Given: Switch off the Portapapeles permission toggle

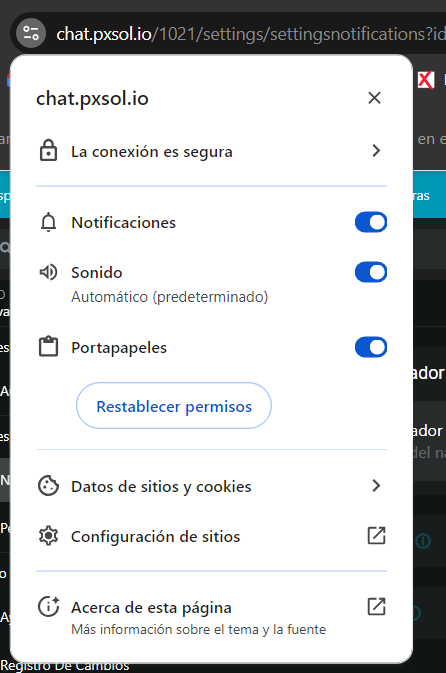Looking at the screenshot, I should (371, 347).
